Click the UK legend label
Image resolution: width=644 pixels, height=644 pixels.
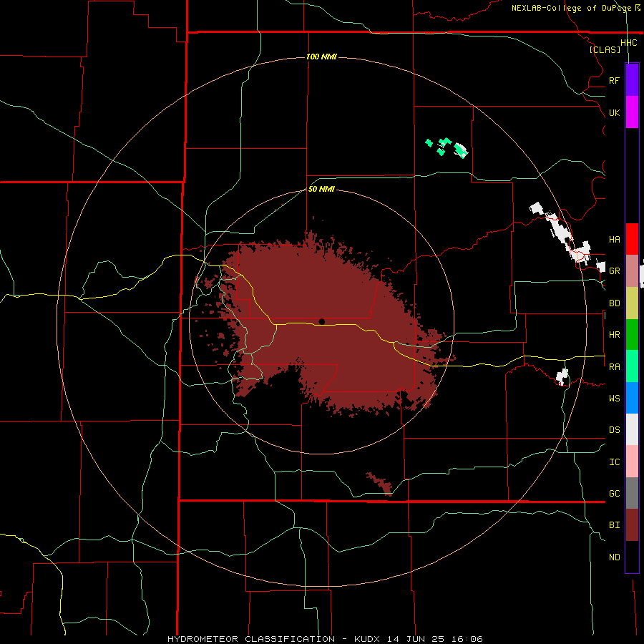[614, 112]
